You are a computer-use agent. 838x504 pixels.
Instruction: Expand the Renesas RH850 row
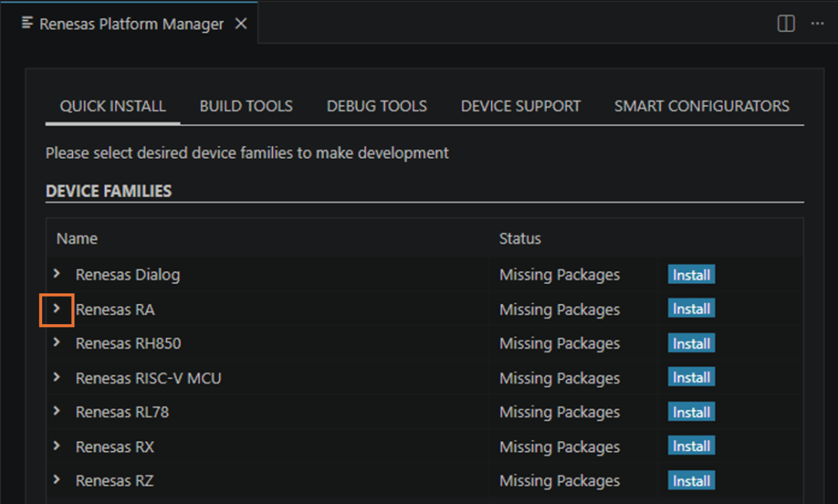(57, 343)
